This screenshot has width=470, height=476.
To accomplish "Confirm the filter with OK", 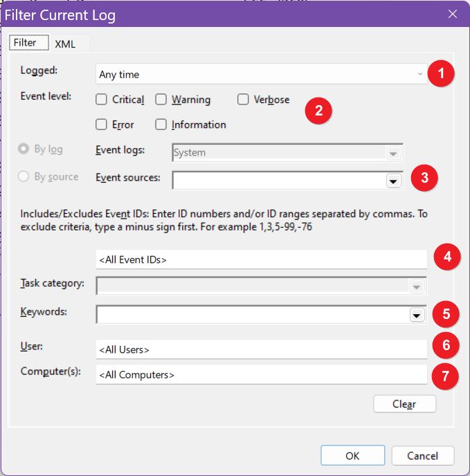I will pos(352,455).
